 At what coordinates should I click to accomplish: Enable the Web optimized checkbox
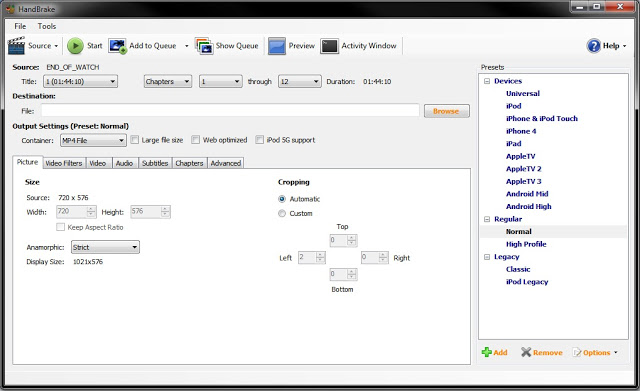pos(196,140)
